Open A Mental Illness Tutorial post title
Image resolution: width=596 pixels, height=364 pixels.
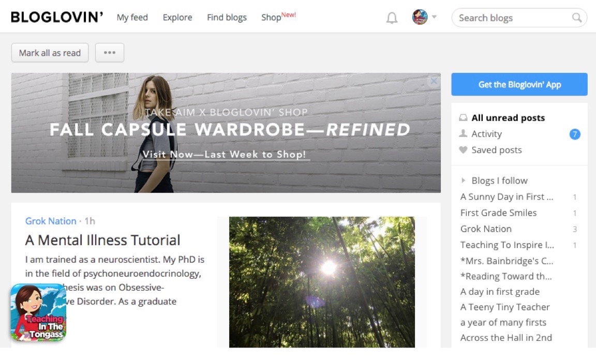pyautogui.click(x=102, y=240)
